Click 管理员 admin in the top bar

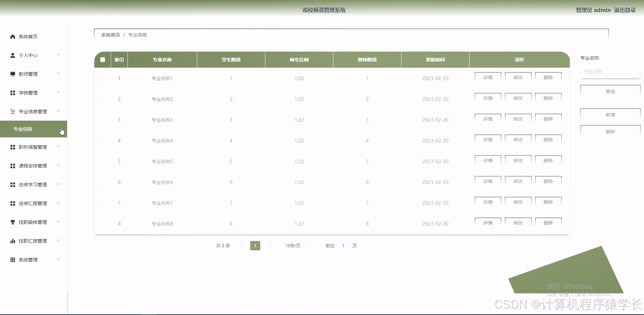coord(593,10)
